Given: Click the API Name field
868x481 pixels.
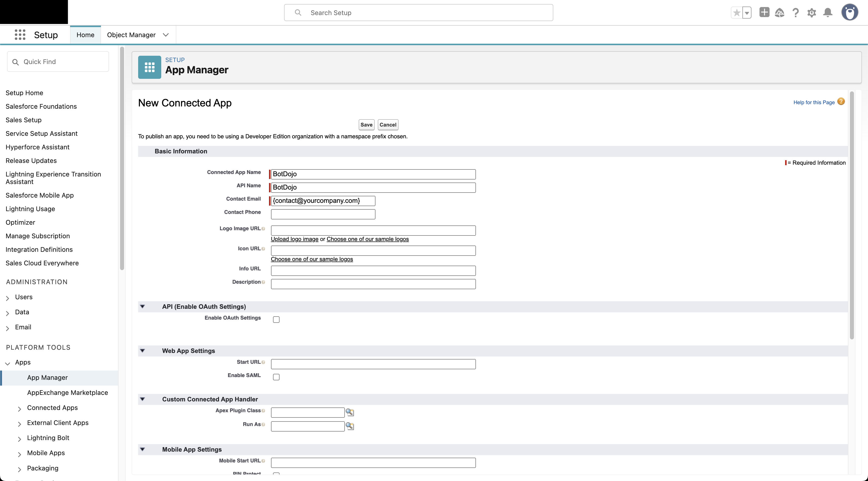Looking at the screenshot, I should point(373,188).
